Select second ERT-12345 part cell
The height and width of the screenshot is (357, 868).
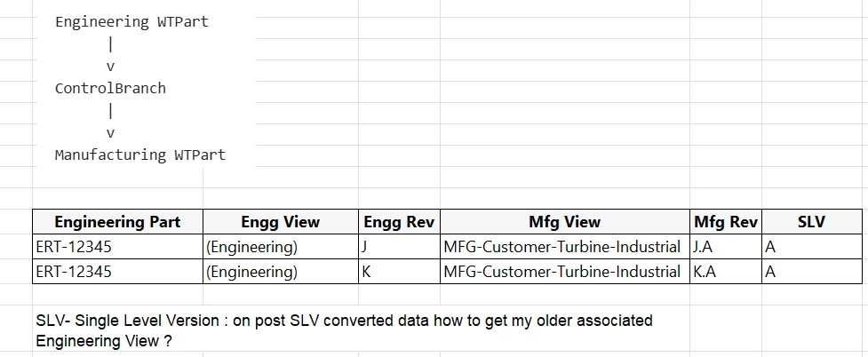pyautogui.click(x=117, y=271)
